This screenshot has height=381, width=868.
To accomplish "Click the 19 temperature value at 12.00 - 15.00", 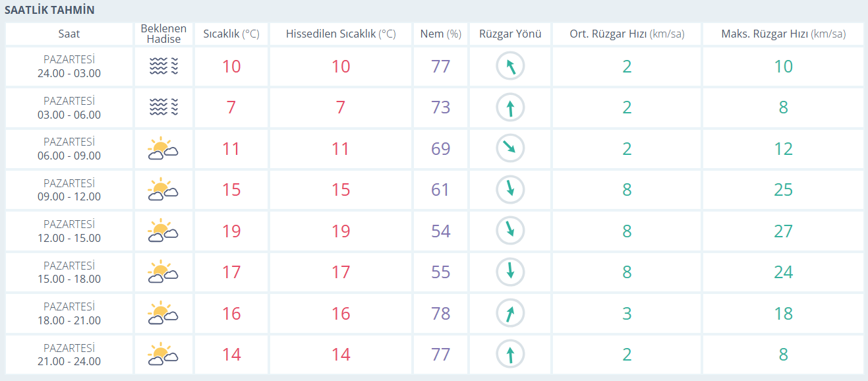I will click(x=231, y=231).
